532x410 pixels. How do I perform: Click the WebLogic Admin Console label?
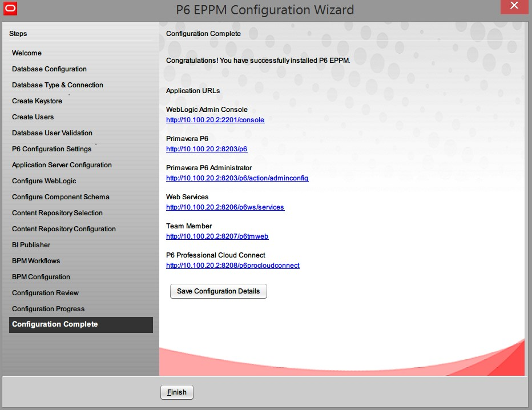click(207, 109)
